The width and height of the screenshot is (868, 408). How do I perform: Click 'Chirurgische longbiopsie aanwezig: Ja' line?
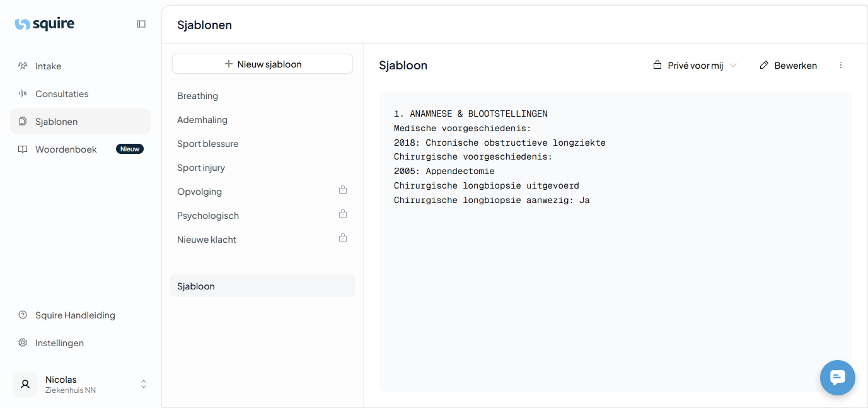[492, 201]
